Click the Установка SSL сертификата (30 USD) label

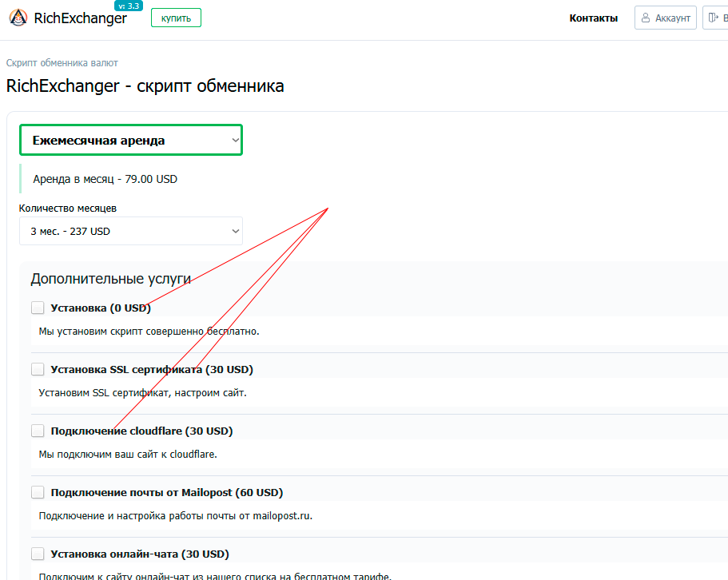click(x=152, y=369)
